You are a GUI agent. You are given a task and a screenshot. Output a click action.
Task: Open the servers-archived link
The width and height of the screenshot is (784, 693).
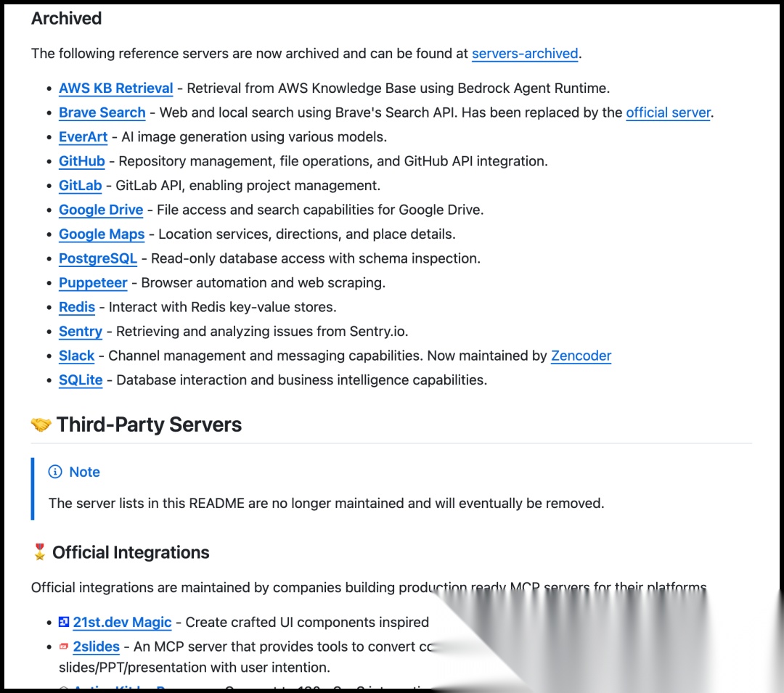click(525, 53)
